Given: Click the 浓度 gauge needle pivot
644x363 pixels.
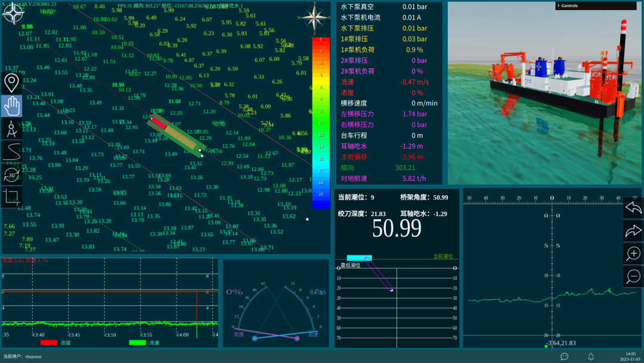Looking at the screenshot, I should 297,339.
